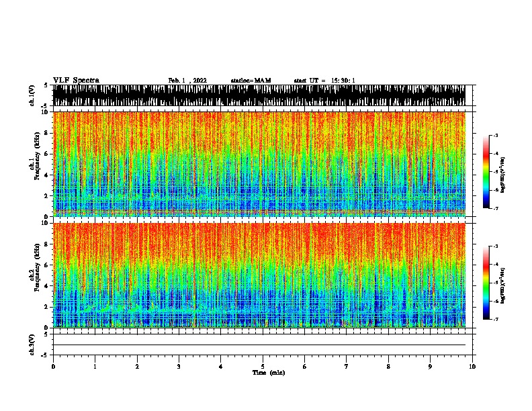Click inside the ch.1 spectrogram panel
Viewport: 532px width, 411px height.
pyautogui.click(x=259, y=164)
